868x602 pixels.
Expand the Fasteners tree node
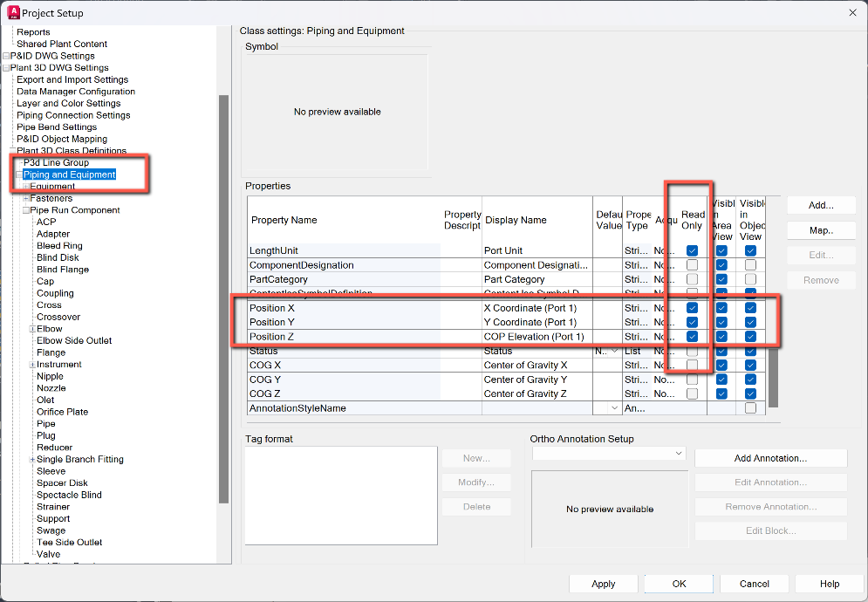(x=25, y=198)
